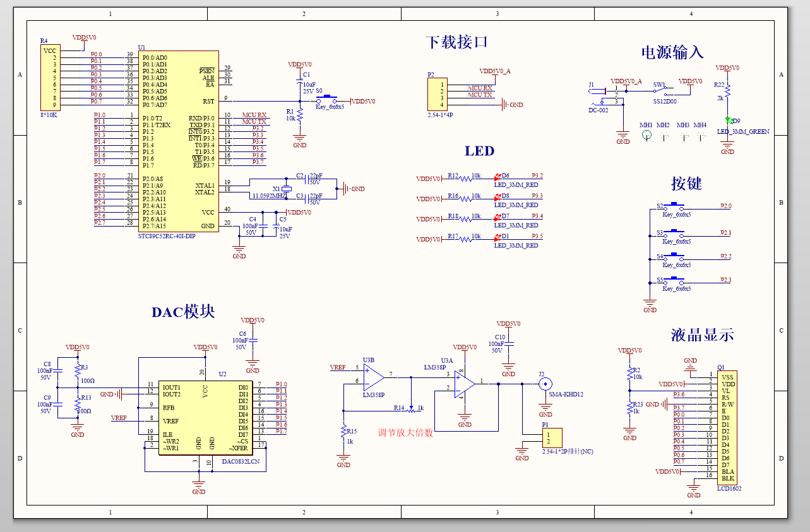
Task: Click the LM358P op-amp symbol U3A
Action: (463, 385)
